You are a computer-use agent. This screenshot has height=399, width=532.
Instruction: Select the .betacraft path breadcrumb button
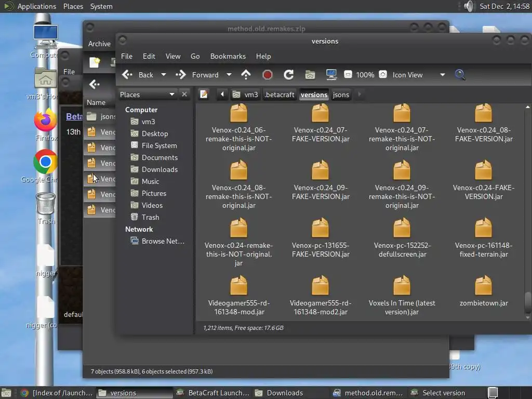[x=280, y=95]
